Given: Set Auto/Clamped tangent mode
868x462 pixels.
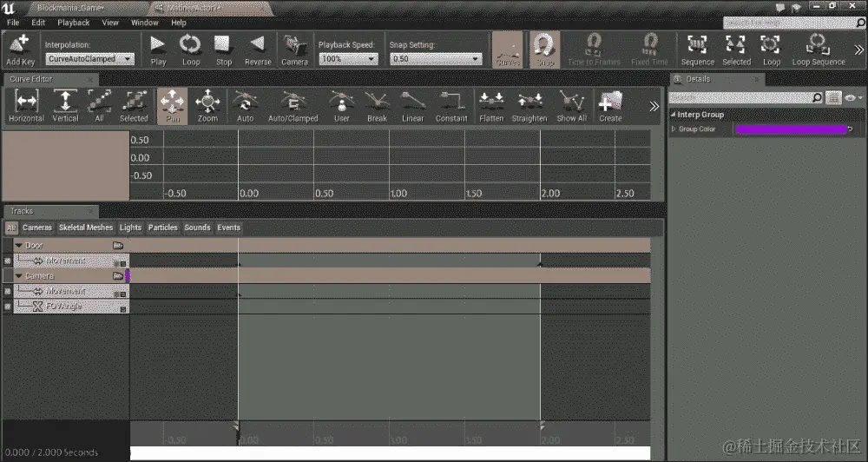Looking at the screenshot, I should click(293, 106).
